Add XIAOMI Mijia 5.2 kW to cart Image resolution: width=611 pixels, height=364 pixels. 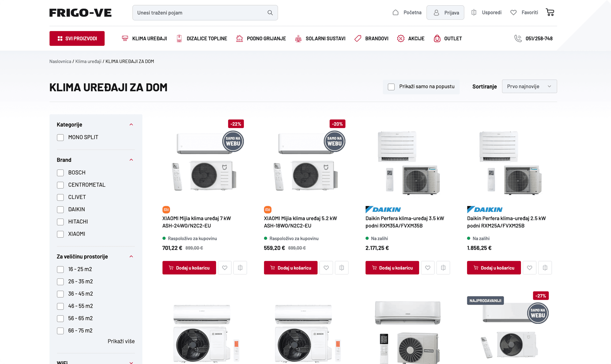point(291,268)
